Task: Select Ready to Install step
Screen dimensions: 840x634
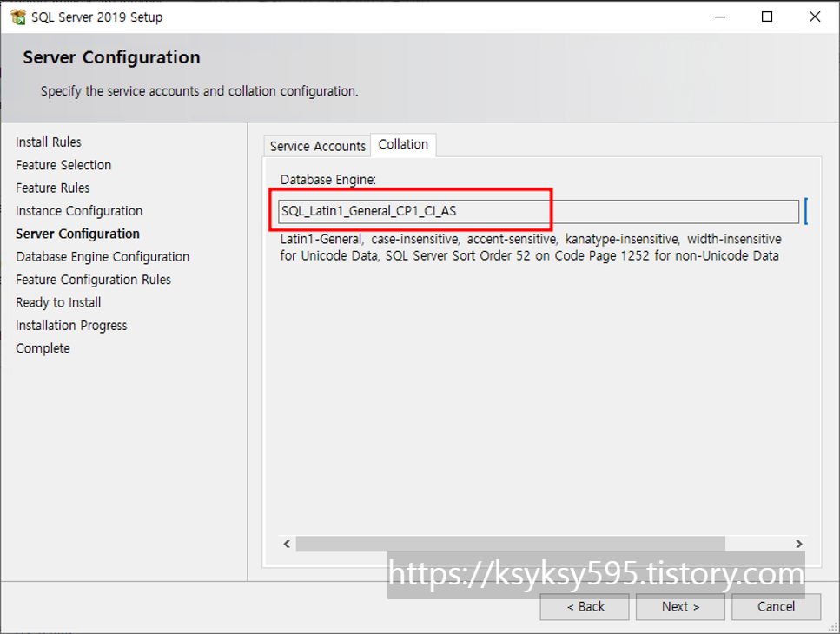Action: pyautogui.click(x=58, y=302)
